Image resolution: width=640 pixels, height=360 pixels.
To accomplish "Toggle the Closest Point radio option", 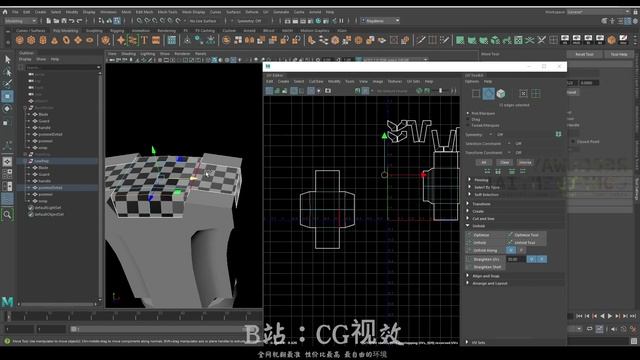I will pos(573,142).
